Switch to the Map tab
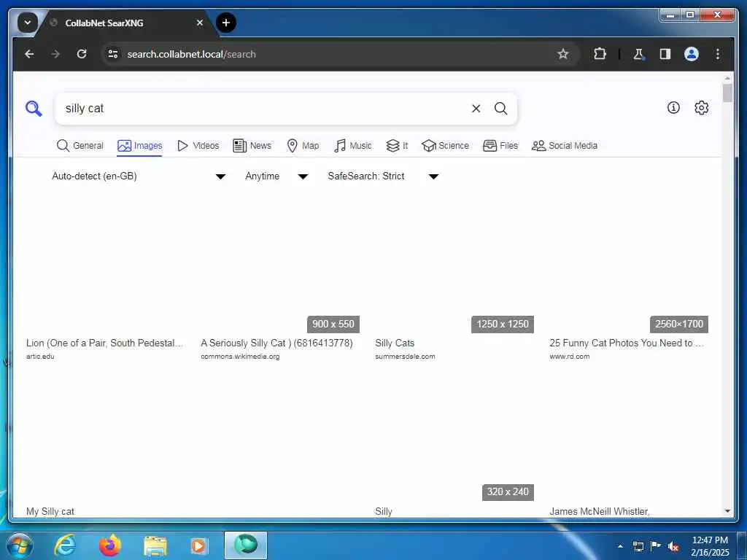747x560 pixels. [303, 145]
